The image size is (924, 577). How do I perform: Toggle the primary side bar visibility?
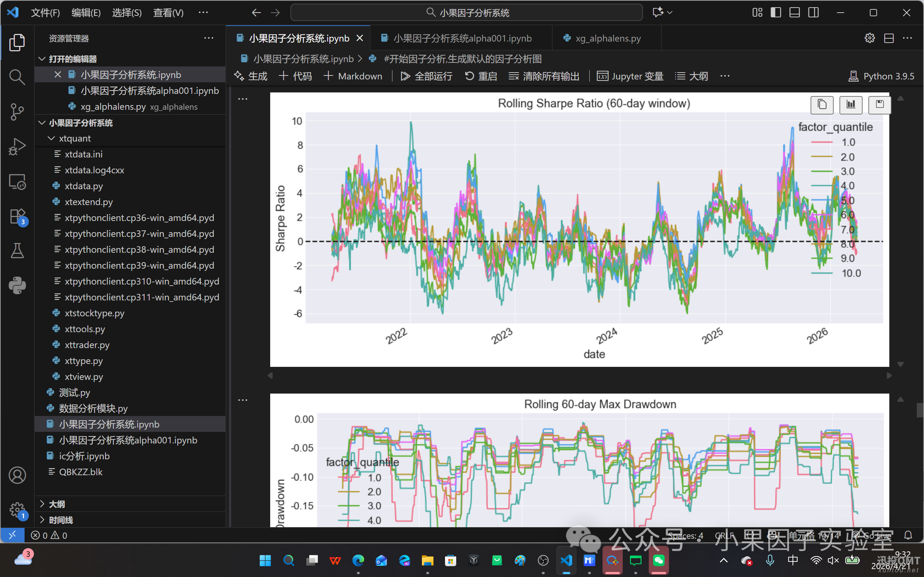coord(776,13)
